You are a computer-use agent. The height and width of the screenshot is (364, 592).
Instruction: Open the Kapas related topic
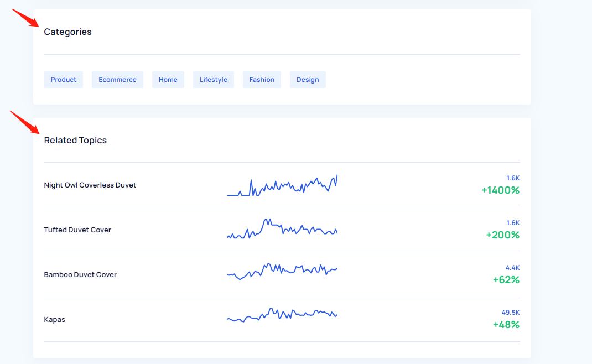(x=54, y=320)
